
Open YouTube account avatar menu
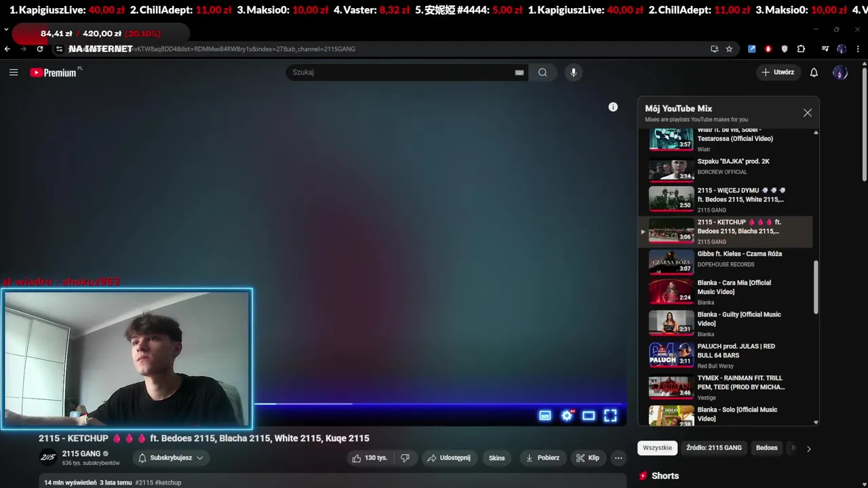pos(840,73)
